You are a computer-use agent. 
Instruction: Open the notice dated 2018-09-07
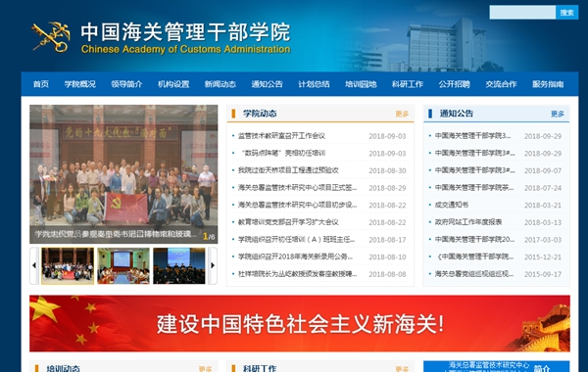coord(474,170)
